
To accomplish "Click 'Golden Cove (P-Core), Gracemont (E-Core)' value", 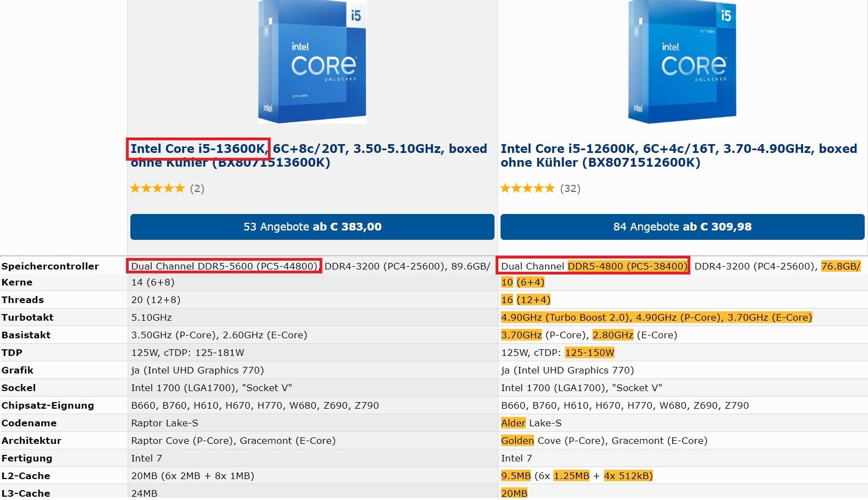I will [x=605, y=441].
